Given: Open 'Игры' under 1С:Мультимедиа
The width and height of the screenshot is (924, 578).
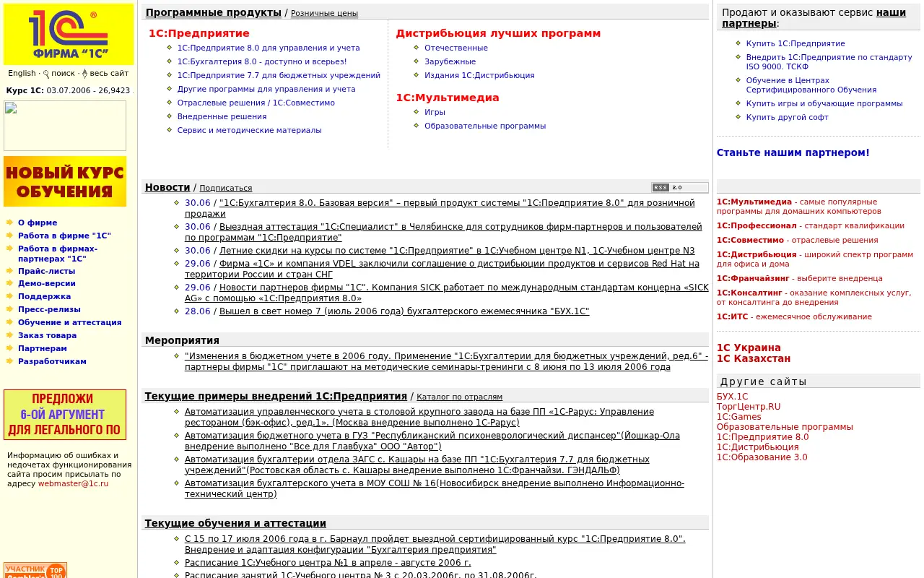Looking at the screenshot, I should [x=435, y=112].
